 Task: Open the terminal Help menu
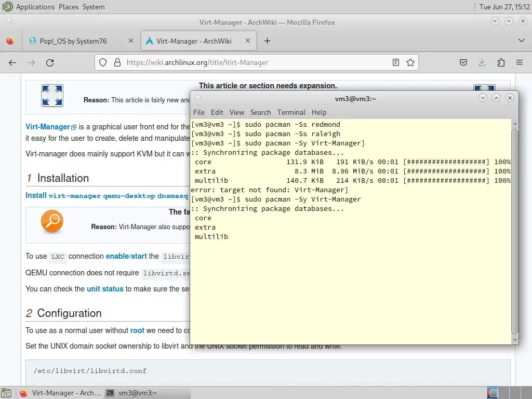[319, 112]
